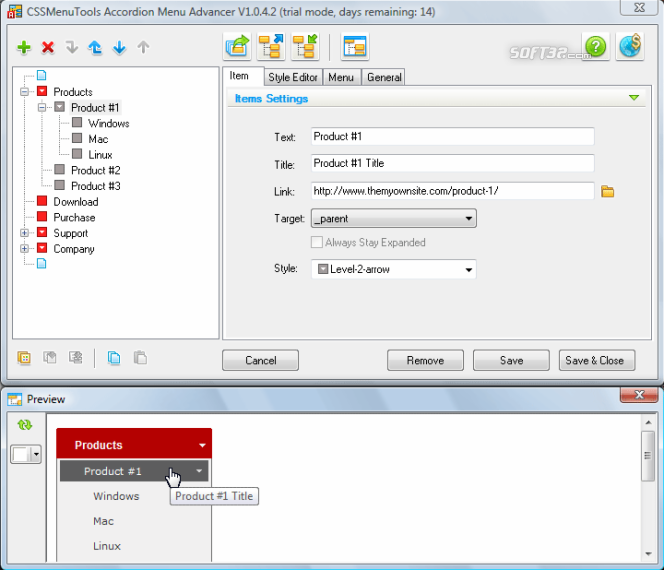664x570 pixels.
Task: Click Windows link in preview menu
Action: click(x=116, y=496)
